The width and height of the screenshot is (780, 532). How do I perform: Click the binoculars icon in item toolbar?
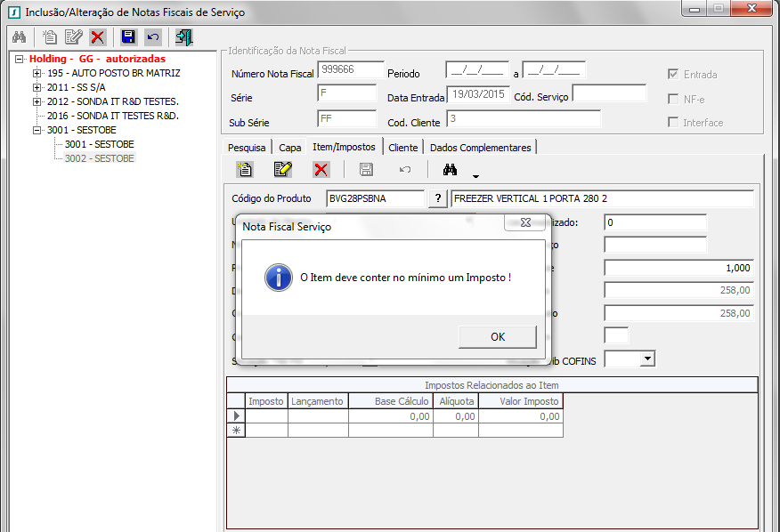coord(450,169)
